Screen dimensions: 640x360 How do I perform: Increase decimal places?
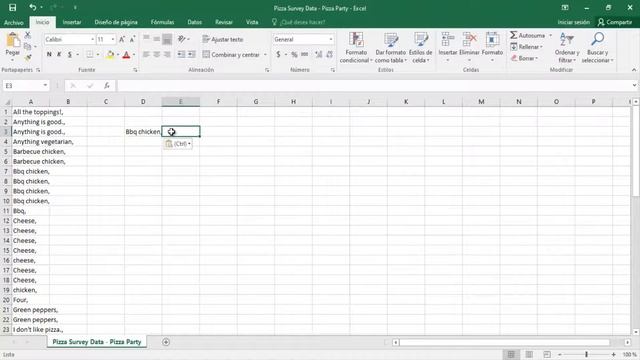click(319, 54)
